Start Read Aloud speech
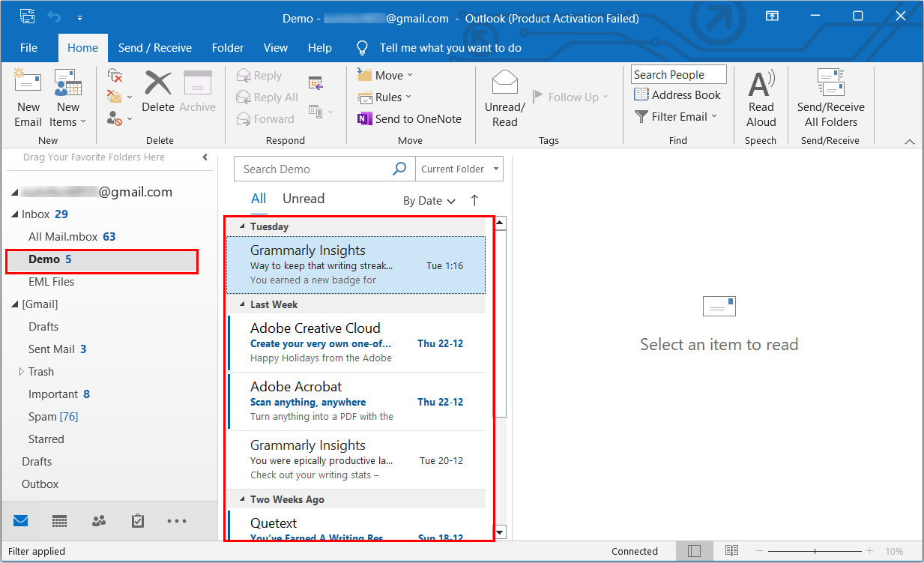The height and width of the screenshot is (563, 924). (761, 97)
